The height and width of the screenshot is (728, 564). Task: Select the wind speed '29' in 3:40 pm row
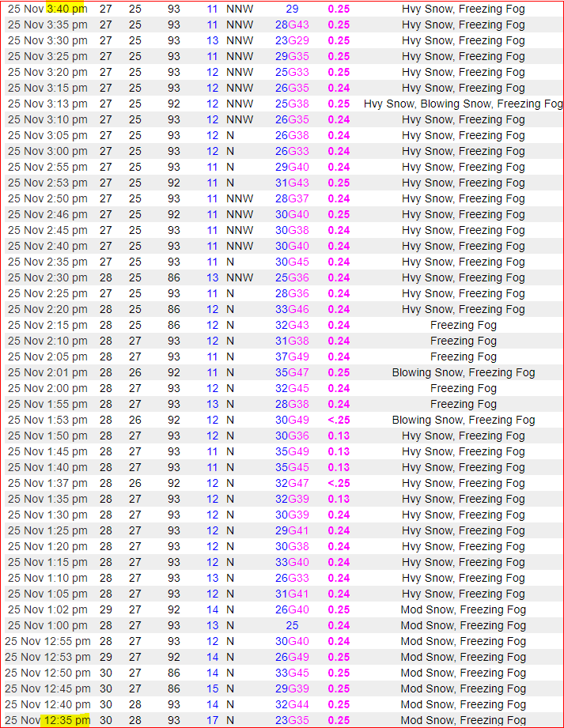pyautogui.click(x=292, y=9)
